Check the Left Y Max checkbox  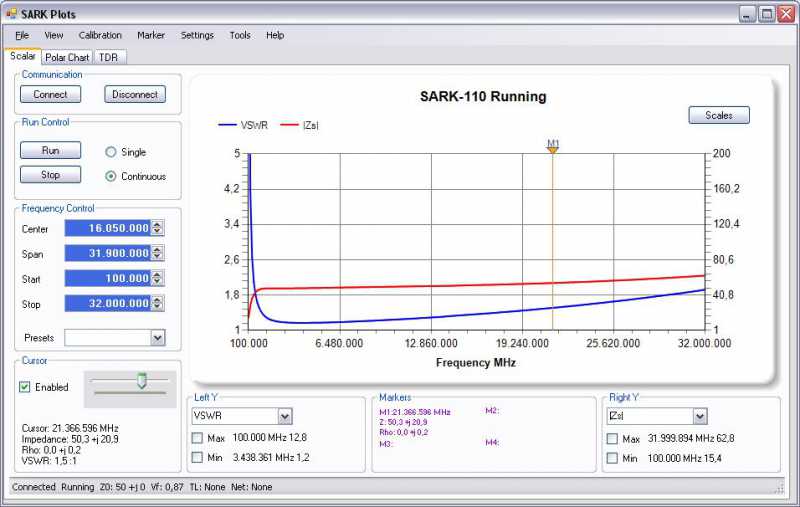click(197, 438)
